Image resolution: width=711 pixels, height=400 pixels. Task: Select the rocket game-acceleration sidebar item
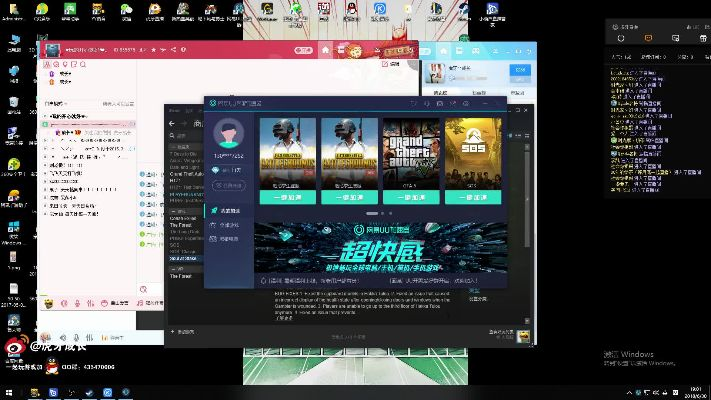[227, 211]
